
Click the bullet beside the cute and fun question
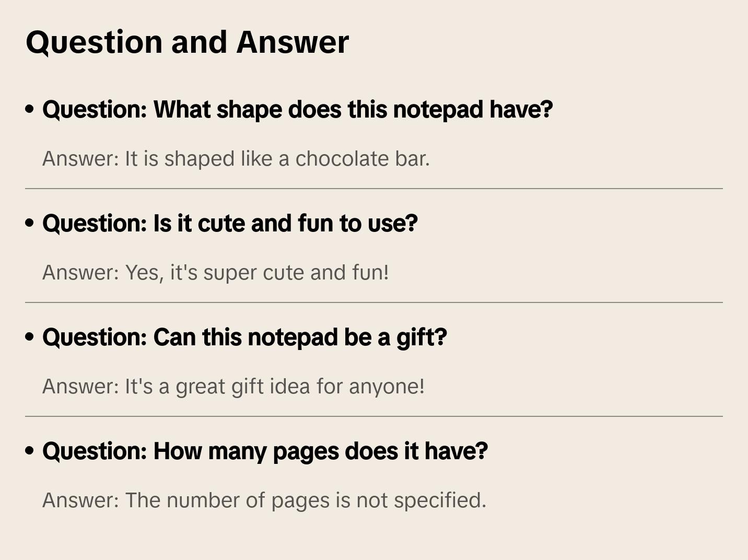(30, 224)
